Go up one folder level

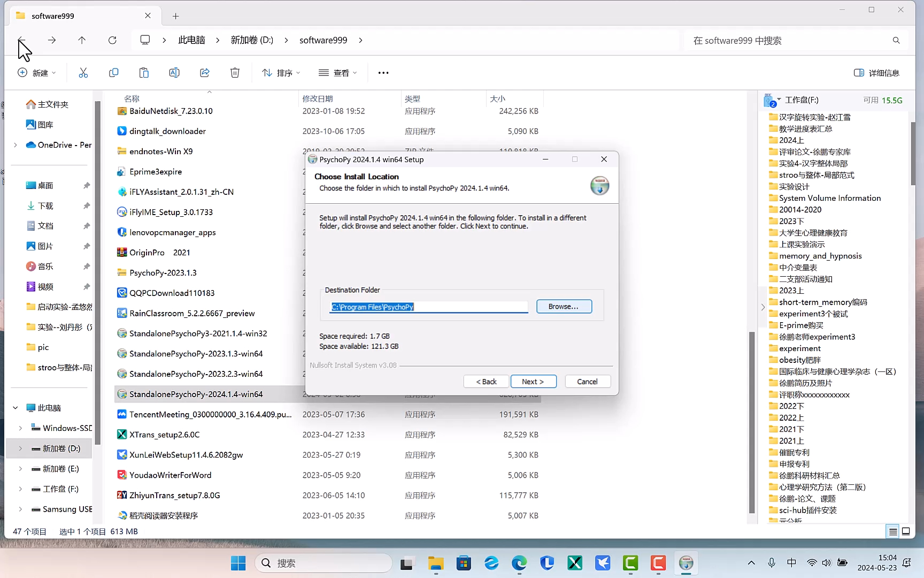[82, 40]
